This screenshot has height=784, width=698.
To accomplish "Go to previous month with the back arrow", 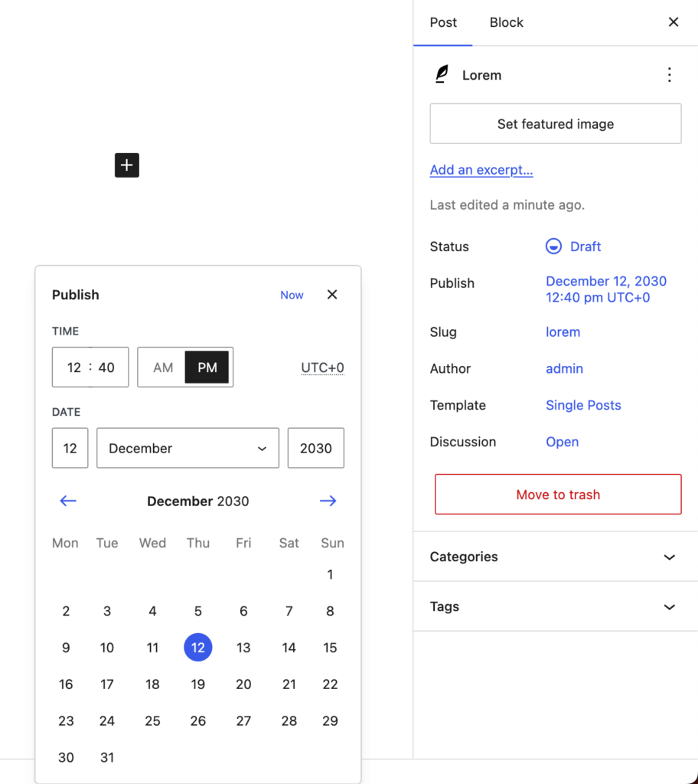I will [x=67, y=501].
